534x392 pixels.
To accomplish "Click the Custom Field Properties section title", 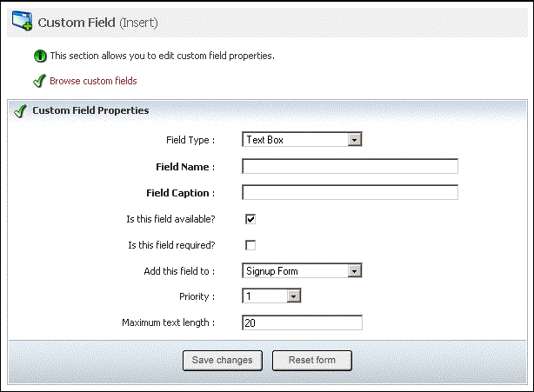I will (90, 110).
